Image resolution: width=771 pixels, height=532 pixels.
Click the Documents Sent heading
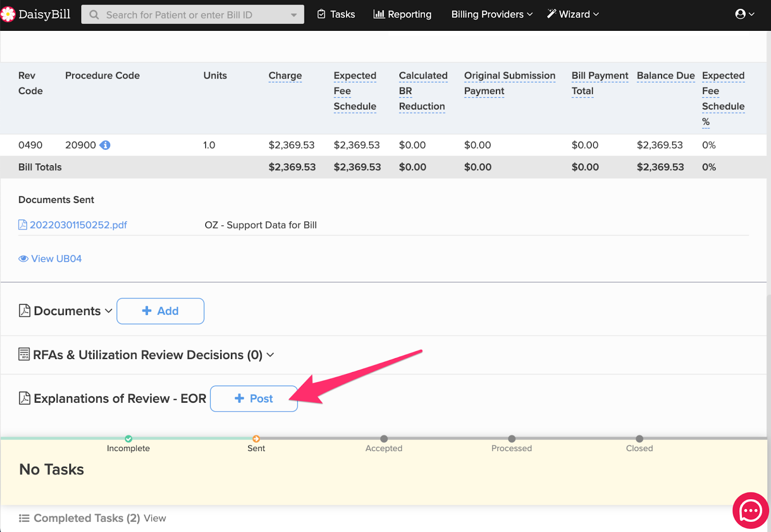tap(56, 200)
